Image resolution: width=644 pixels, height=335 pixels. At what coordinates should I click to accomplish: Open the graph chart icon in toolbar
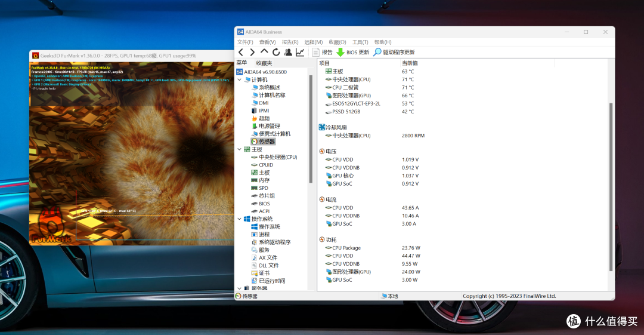[300, 53]
